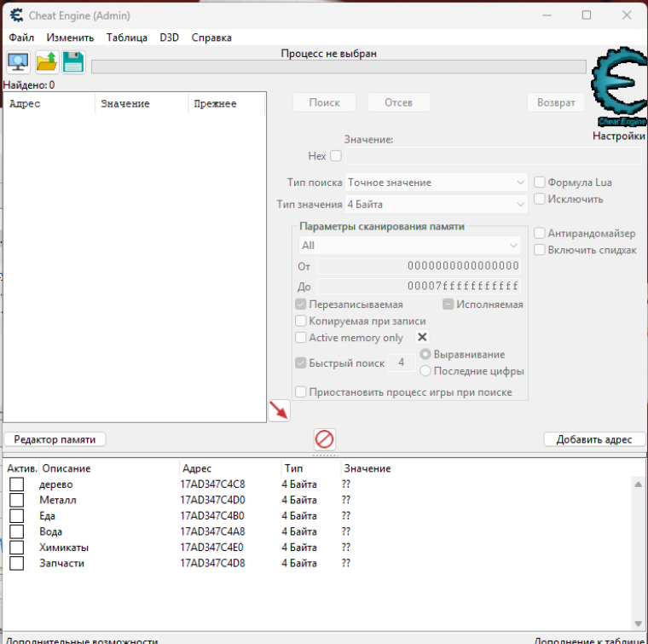This screenshot has height=644, width=648.
Task: Toggle the Быстрый поиск checkbox
Action: [x=300, y=363]
